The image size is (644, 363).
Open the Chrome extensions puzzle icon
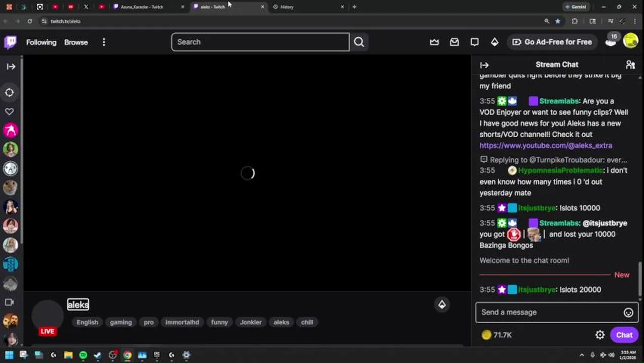click(x=574, y=21)
